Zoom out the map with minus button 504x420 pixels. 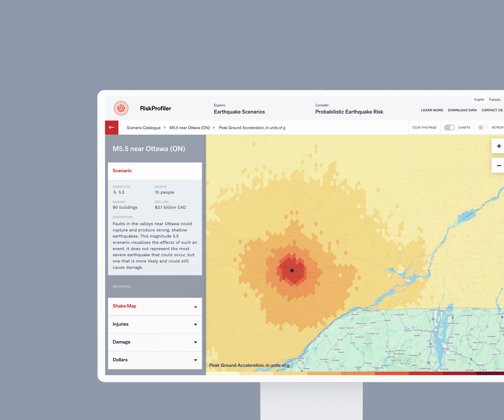[499, 166]
